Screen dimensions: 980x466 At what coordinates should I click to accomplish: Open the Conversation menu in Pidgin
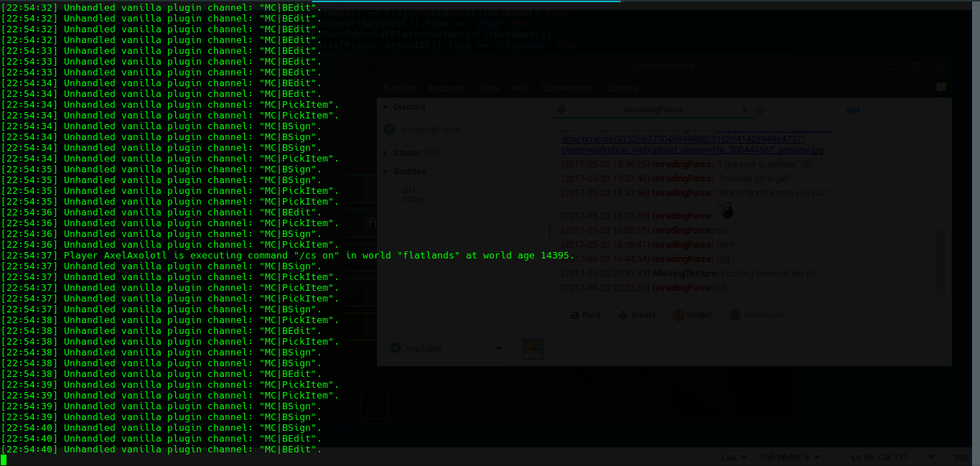[x=568, y=88]
